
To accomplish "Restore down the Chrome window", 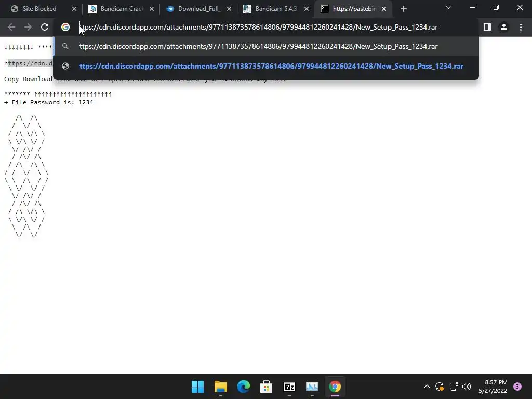I will [496, 7].
